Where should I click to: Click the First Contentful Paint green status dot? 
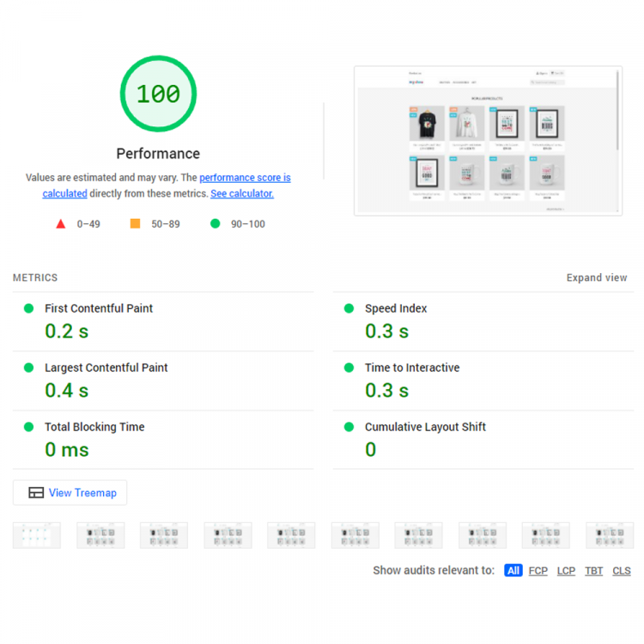[28, 308]
